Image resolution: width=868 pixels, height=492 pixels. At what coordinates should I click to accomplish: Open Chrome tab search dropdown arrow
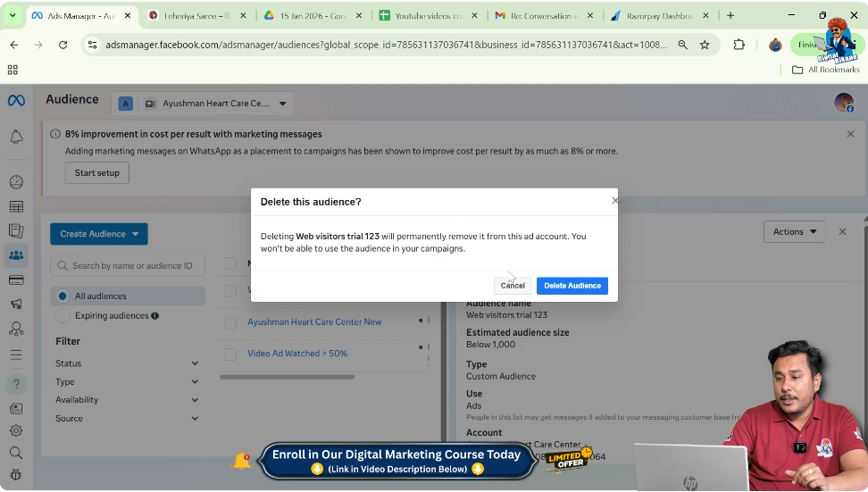tap(13, 15)
